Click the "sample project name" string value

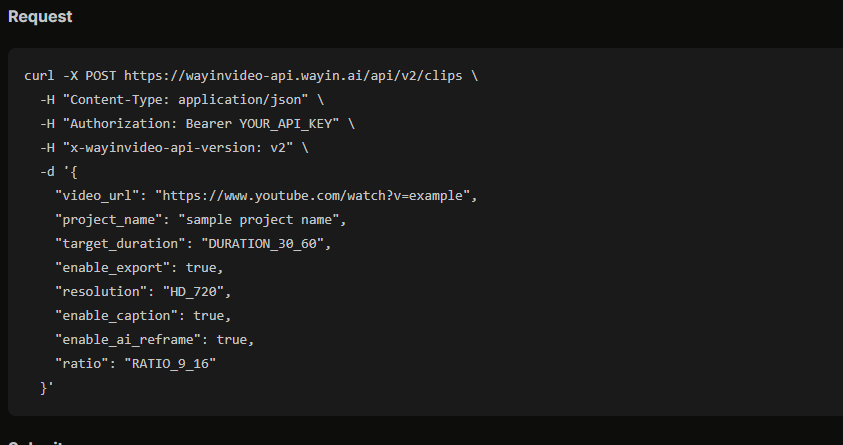259,220
